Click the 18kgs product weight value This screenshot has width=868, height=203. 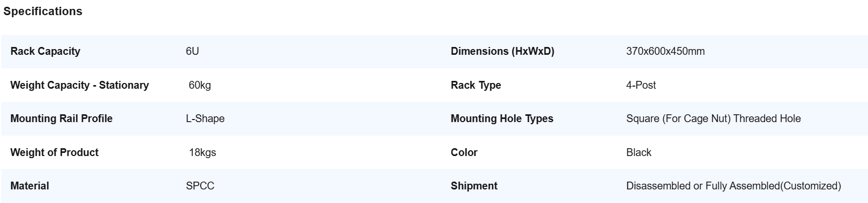click(202, 152)
